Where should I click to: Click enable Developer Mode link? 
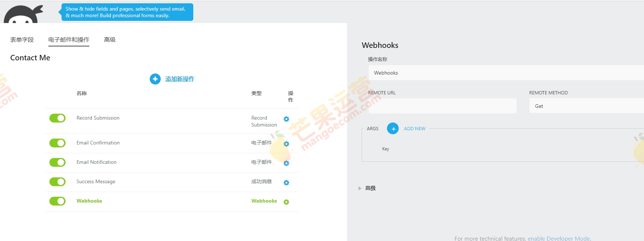click(559, 238)
